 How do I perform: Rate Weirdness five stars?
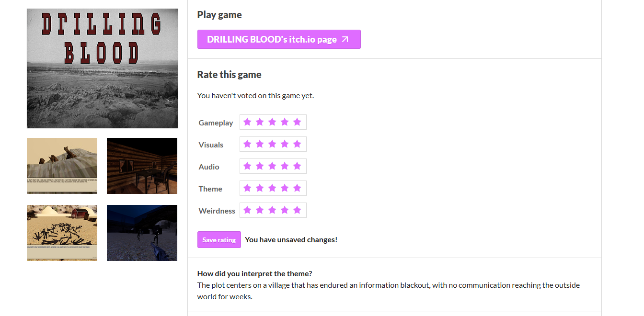point(297,210)
